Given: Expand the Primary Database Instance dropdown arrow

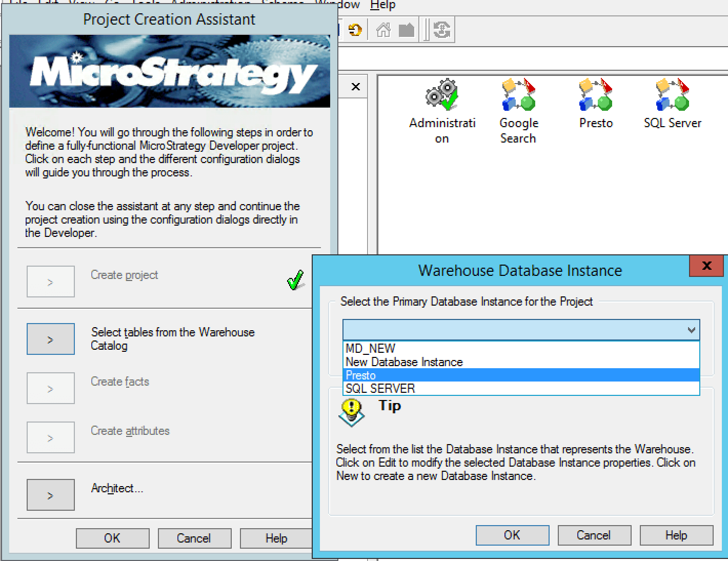Looking at the screenshot, I should click(691, 330).
